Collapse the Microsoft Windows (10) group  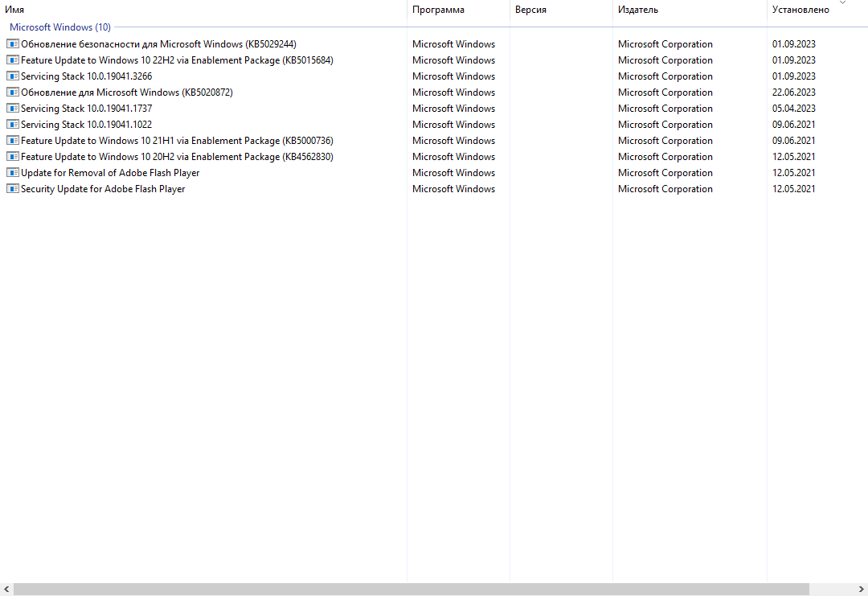click(x=59, y=27)
